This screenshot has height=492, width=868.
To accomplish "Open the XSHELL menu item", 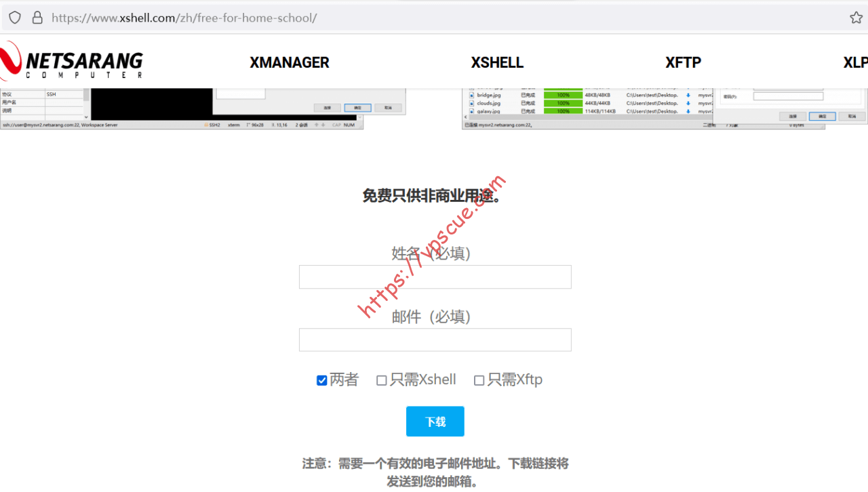I will [x=498, y=62].
